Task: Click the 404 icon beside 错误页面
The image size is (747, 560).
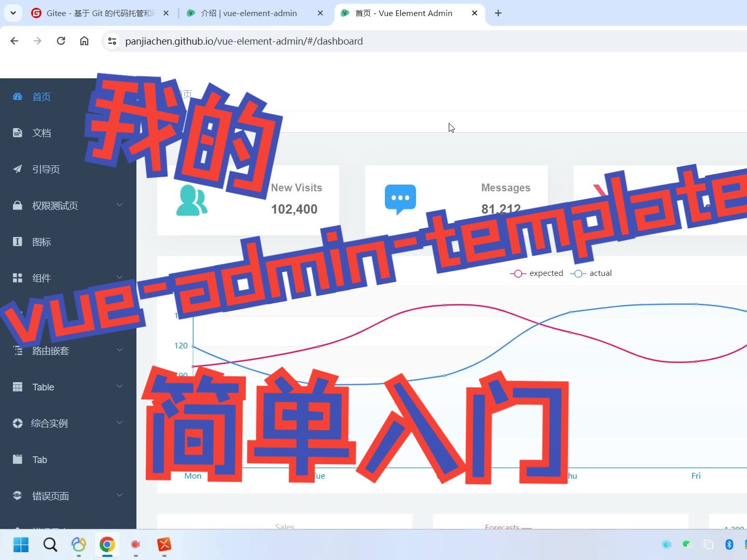Action: (18, 496)
